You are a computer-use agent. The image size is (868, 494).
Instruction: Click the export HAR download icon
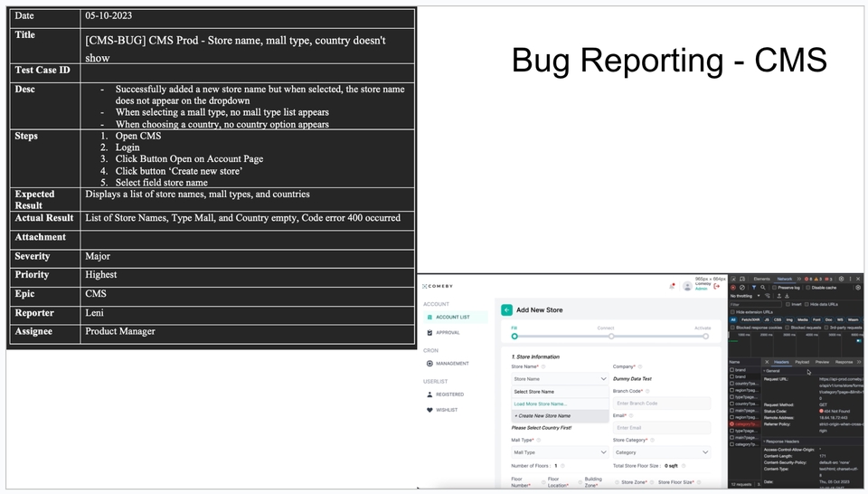tap(788, 296)
